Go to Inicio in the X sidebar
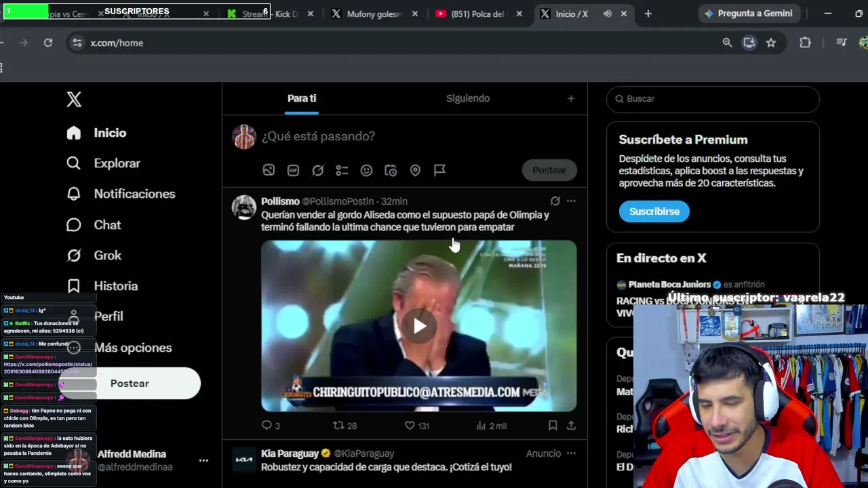Image resolution: width=868 pixels, height=488 pixels. (96, 133)
